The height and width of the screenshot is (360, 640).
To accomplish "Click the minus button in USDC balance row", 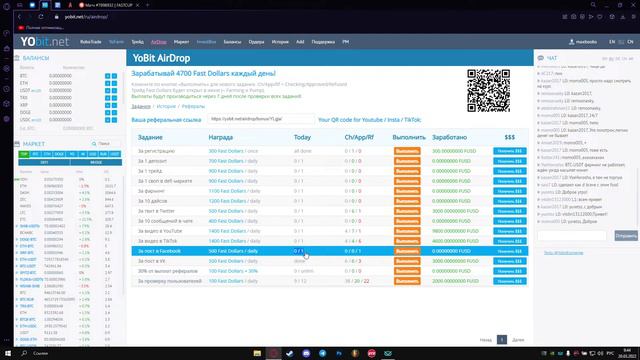I will click(x=115, y=120).
